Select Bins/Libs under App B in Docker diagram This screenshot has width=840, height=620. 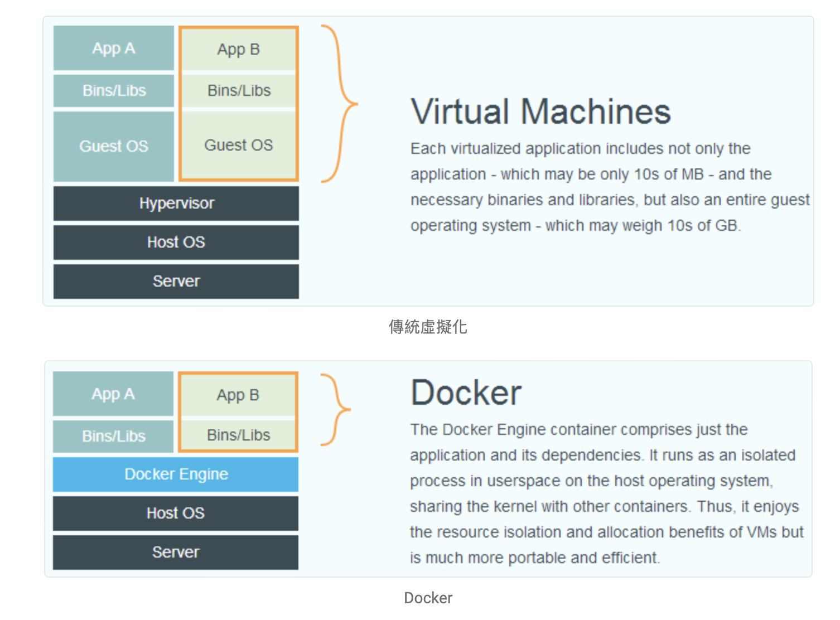point(238,435)
